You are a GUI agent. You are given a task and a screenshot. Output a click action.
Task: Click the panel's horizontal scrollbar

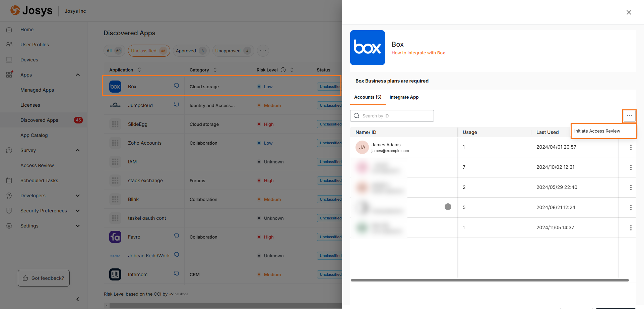click(490, 280)
